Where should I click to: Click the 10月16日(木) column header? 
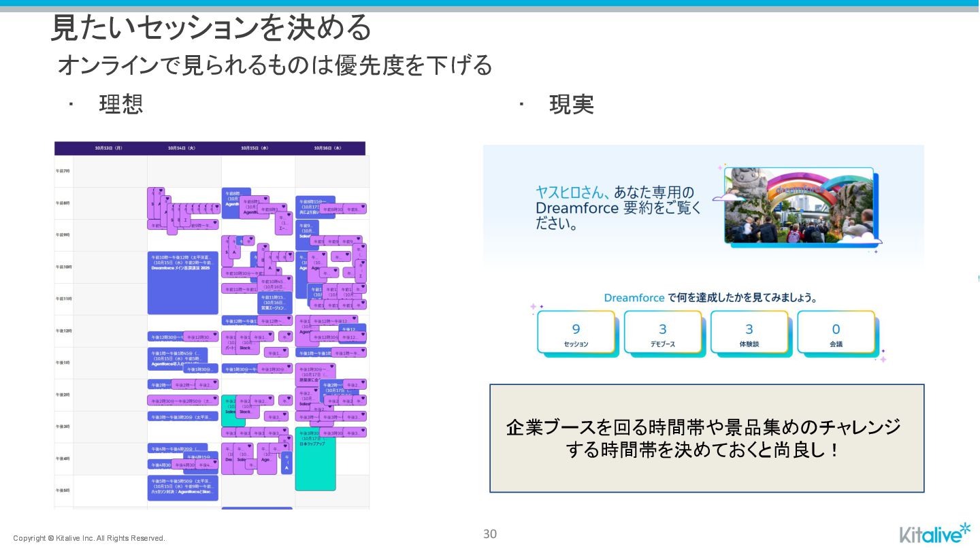tap(328, 148)
